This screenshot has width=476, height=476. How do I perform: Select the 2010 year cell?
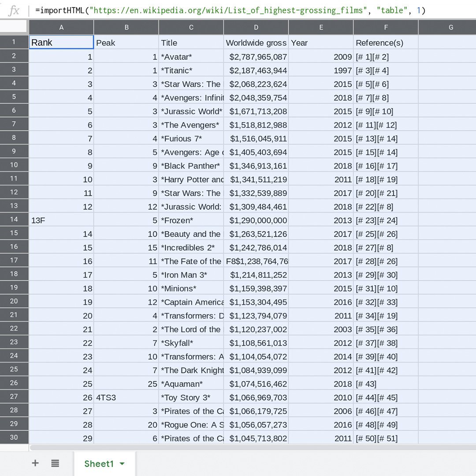click(x=321, y=398)
